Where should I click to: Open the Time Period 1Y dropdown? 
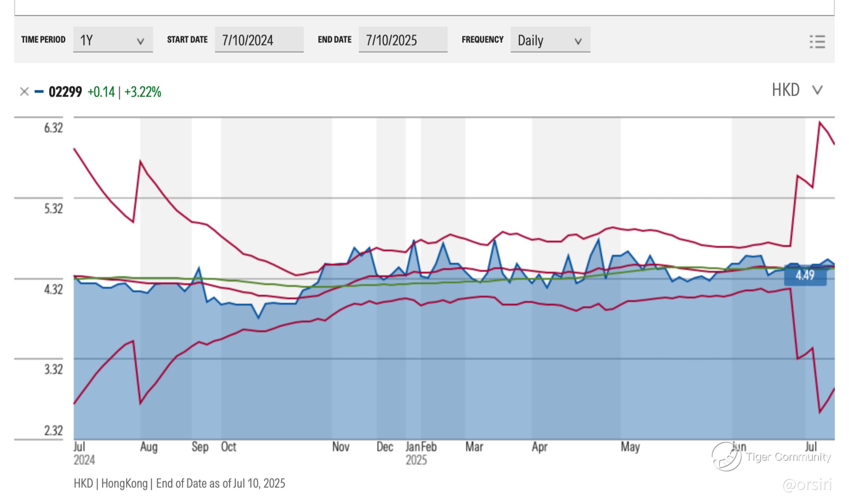pyautogui.click(x=113, y=40)
